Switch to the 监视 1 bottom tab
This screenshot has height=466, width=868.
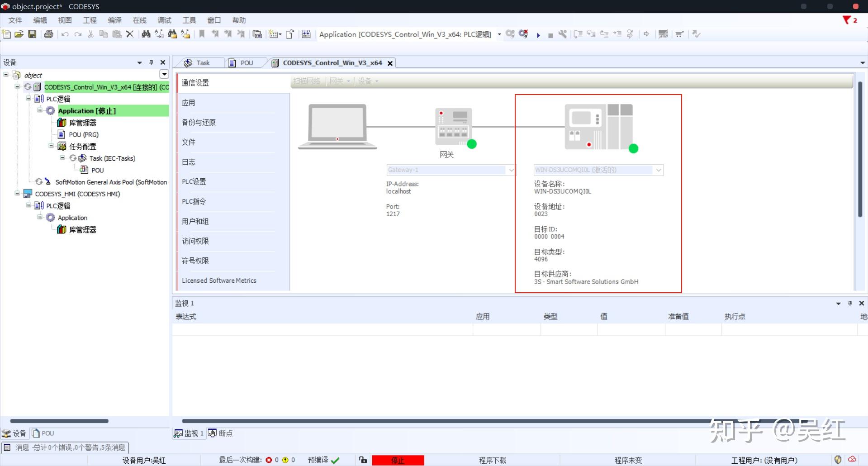click(x=189, y=433)
